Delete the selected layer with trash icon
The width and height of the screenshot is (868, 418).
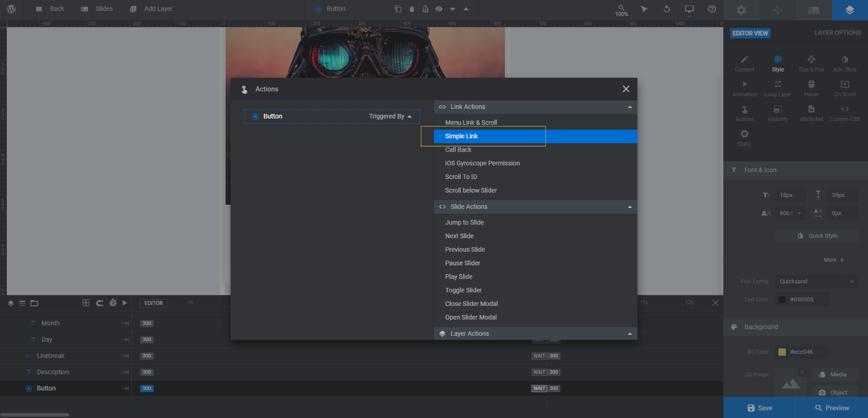412,9
